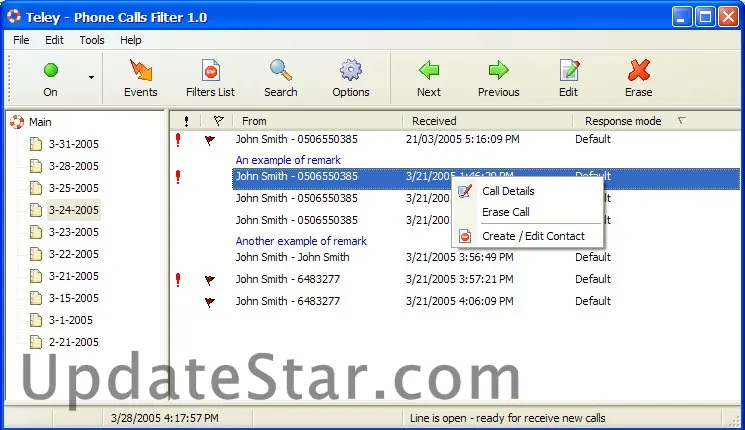Minimize the Teley window
Image resolution: width=745 pixels, height=430 pixels.
682,17
